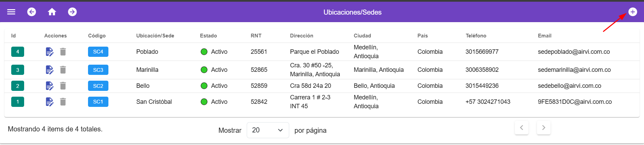Edit the Marinilla location row

pos(50,70)
